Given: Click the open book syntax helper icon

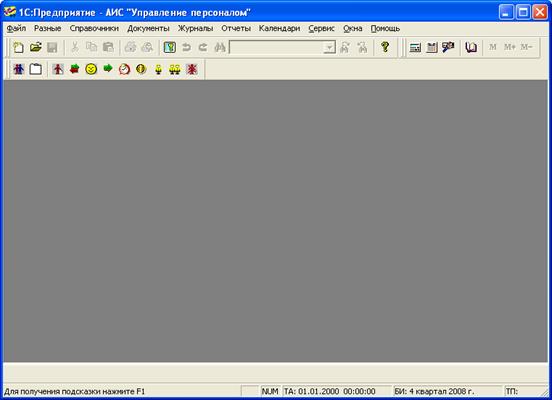Looking at the screenshot, I should point(471,48).
